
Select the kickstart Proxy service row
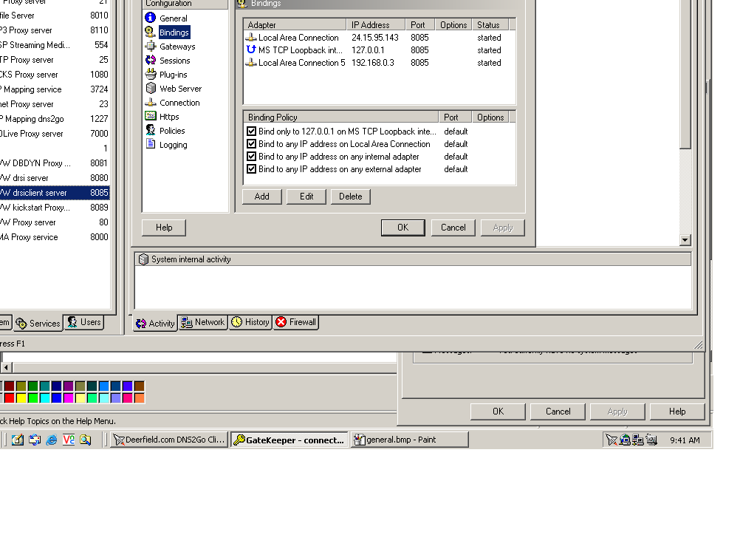(x=54, y=208)
